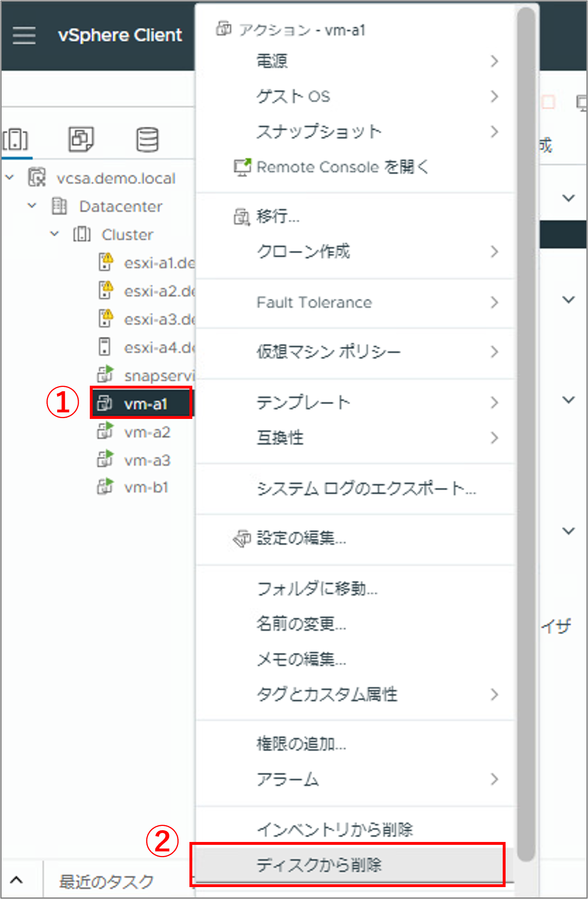Click the Remote Console launch icon
588x899 pixels.
tap(242, 167)
